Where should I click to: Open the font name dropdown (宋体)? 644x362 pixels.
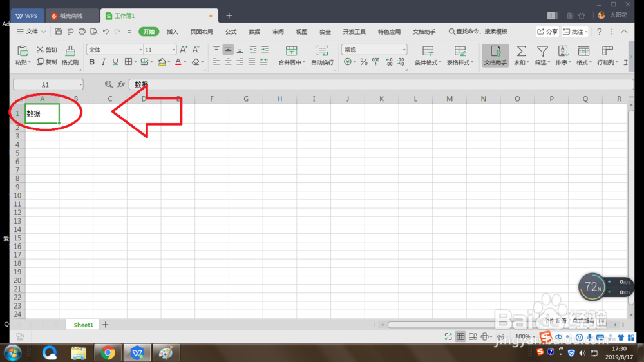coord(140,50)
